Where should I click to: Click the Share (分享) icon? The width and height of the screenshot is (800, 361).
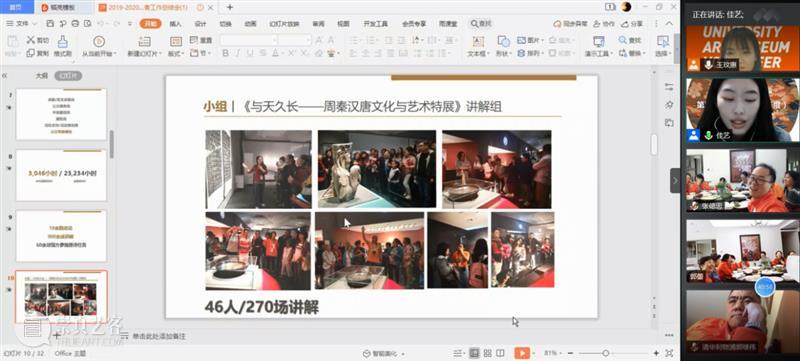point(625,23)
